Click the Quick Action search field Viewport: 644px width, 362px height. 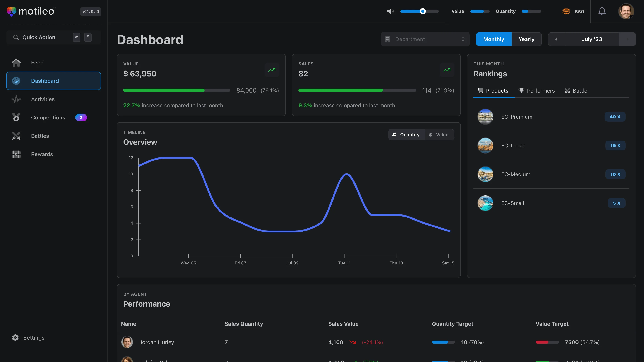pos(54,37)
